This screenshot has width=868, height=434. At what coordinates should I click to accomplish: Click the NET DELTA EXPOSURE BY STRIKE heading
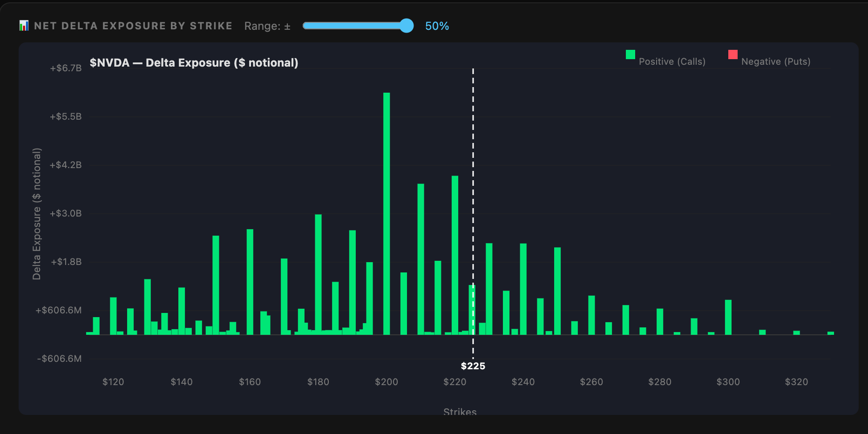coord(133,26)
